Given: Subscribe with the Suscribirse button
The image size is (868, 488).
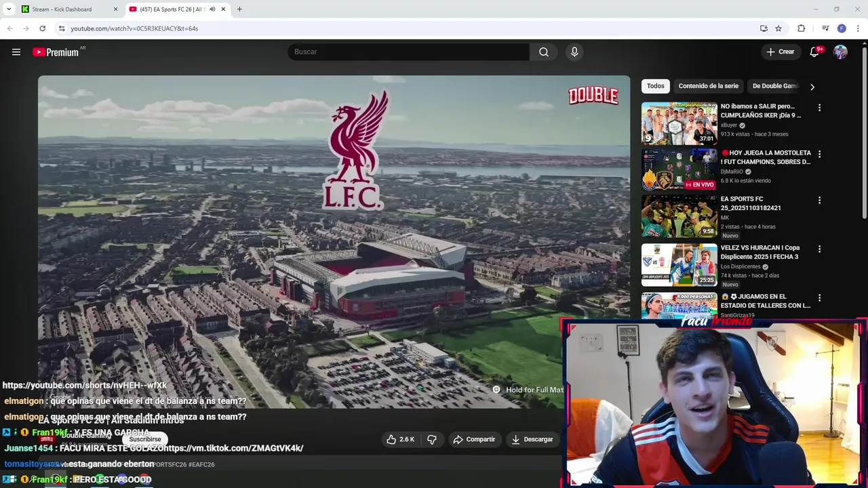Looking at the screenshot, I should click(145, 439).
